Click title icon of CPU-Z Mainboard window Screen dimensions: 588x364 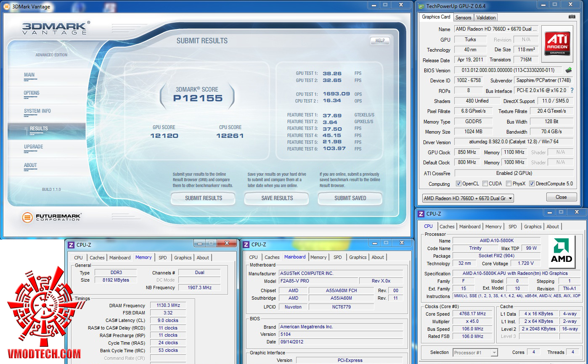(x=246, y=245)
